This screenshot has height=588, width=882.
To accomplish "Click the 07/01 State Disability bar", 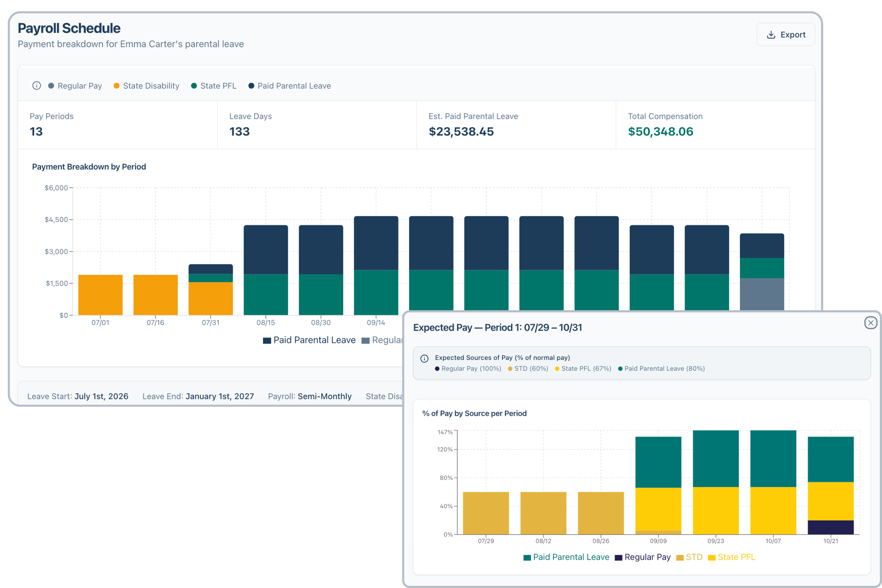I will tap(100, 295).
